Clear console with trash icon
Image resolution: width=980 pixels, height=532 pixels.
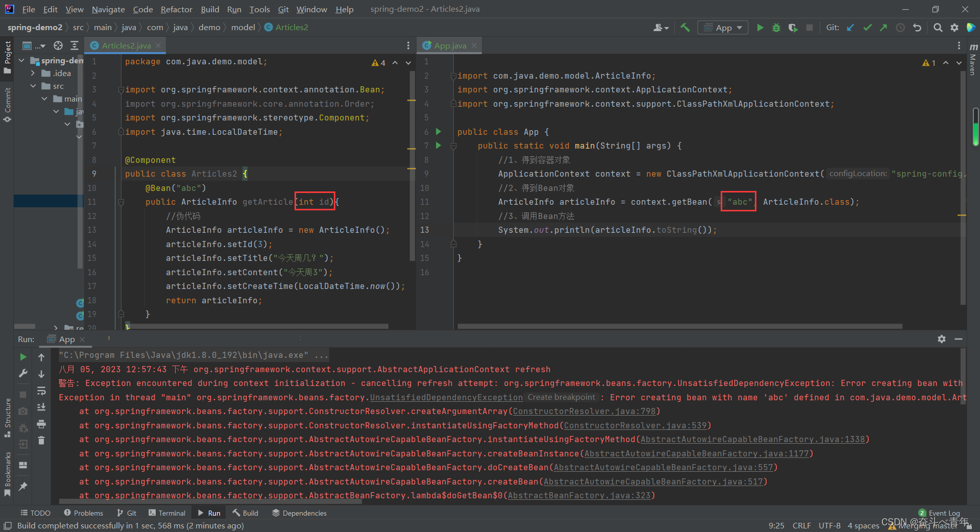tap(41, 440)
